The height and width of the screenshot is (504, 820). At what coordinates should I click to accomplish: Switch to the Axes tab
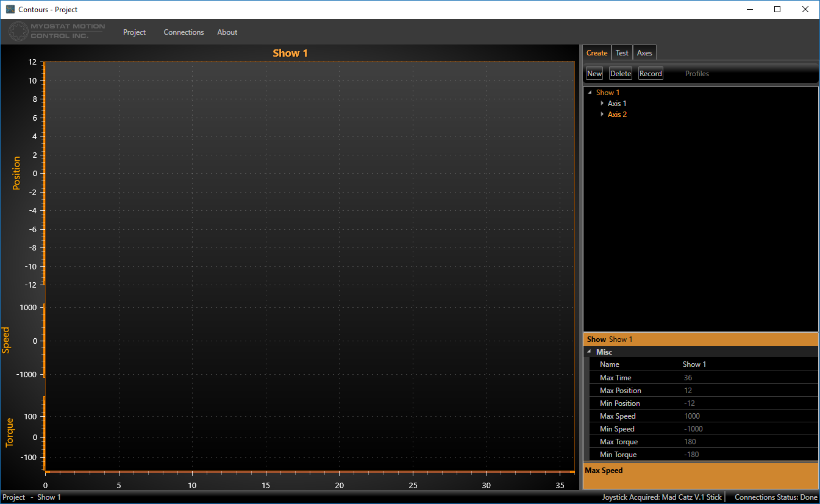coord(644,53)
